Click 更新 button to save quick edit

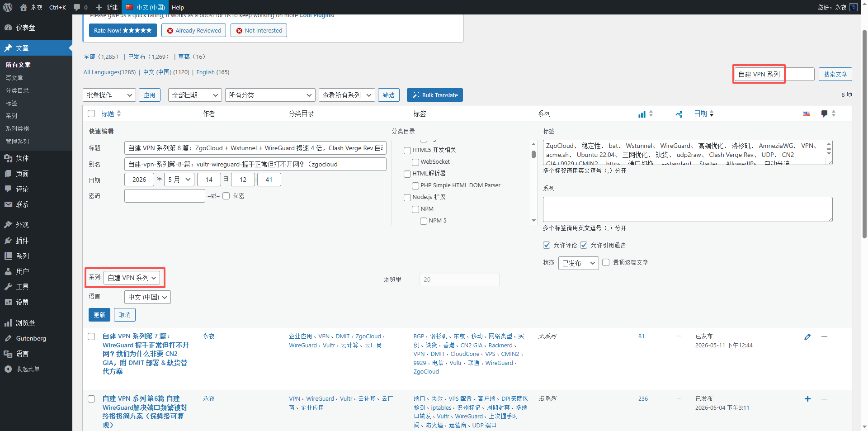[99, 315]
